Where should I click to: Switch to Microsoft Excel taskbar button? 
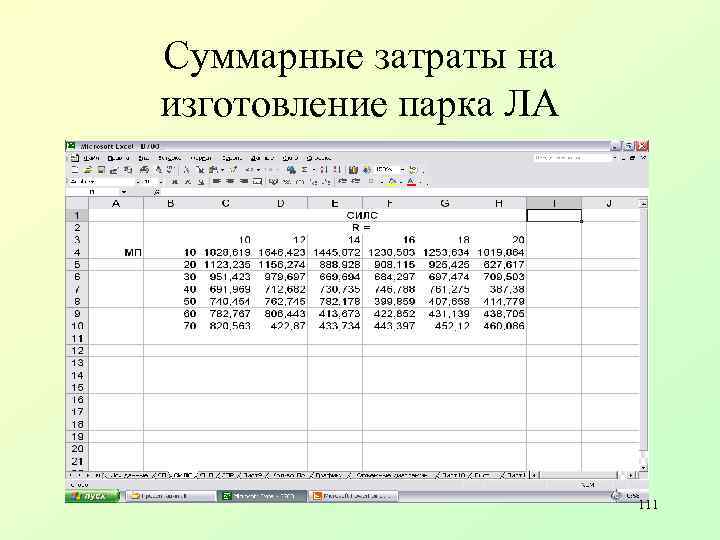click(262, 496)
